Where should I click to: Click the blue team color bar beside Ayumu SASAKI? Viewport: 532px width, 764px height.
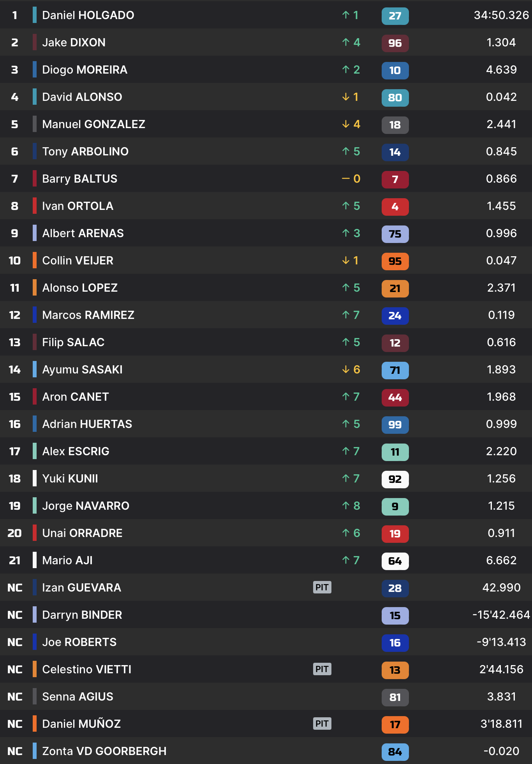tap(35, 369)
